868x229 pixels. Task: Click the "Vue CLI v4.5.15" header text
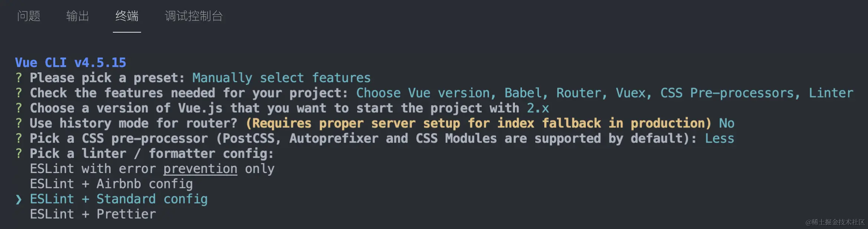(71, 63)
